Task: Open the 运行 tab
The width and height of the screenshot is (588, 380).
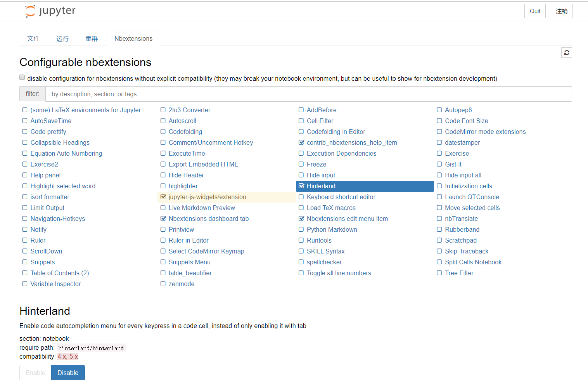Action: click(x=62, y=38)
